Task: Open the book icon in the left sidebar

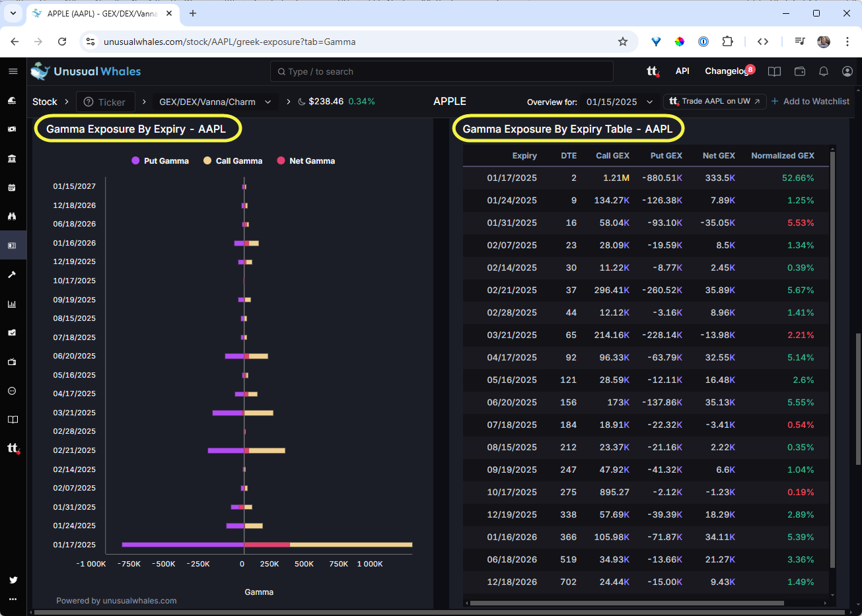Action: click(x=12, y=420)
